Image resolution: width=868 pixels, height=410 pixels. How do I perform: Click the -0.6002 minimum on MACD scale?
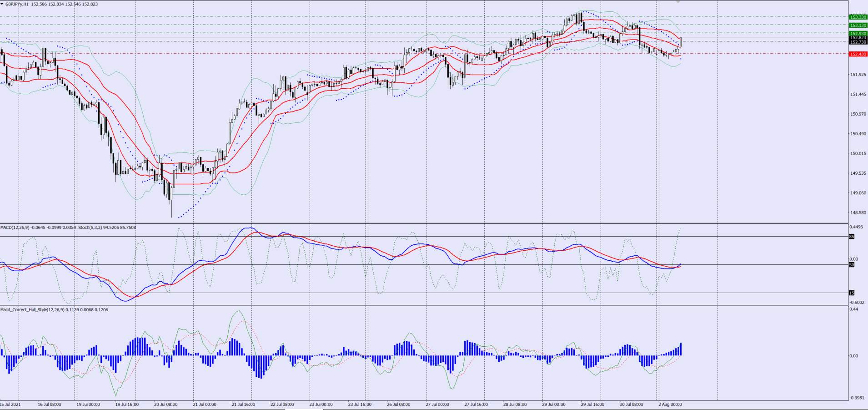click(x=857, y=303)
